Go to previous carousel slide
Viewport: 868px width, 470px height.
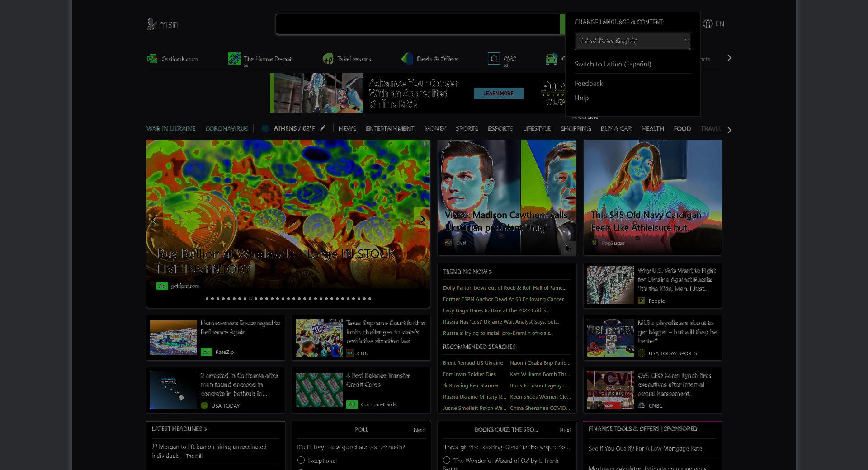click(x=154, y=220)
